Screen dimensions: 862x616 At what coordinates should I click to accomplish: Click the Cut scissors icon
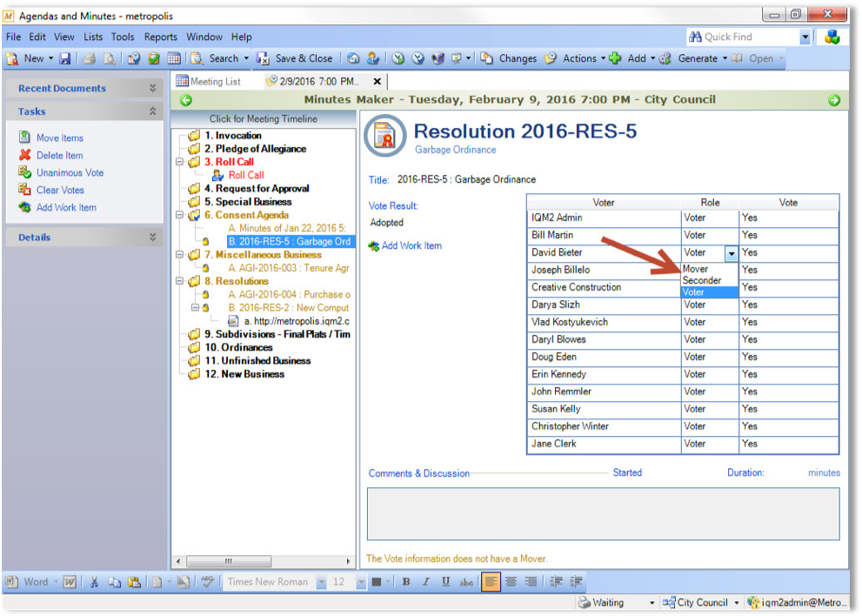[94, 582]
